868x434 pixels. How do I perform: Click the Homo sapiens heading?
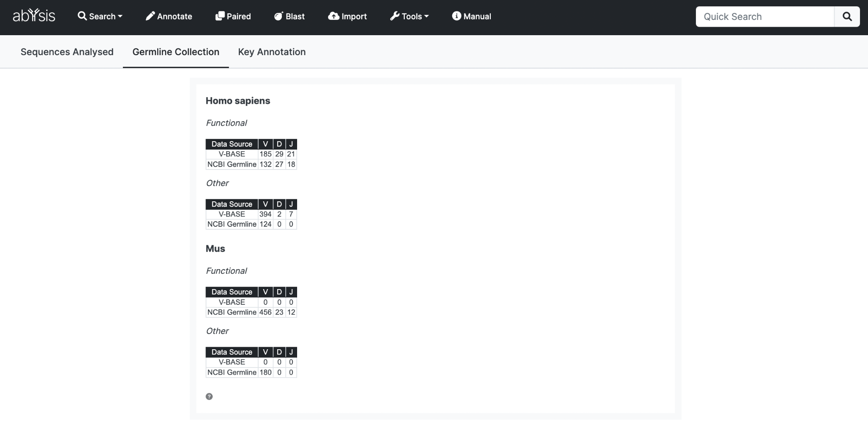coord(238,101)
